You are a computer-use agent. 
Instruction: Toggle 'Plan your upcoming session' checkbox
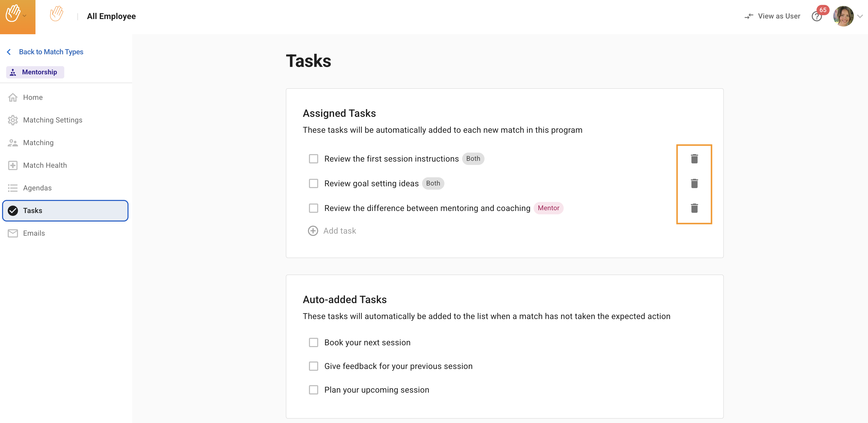(313, 390)
